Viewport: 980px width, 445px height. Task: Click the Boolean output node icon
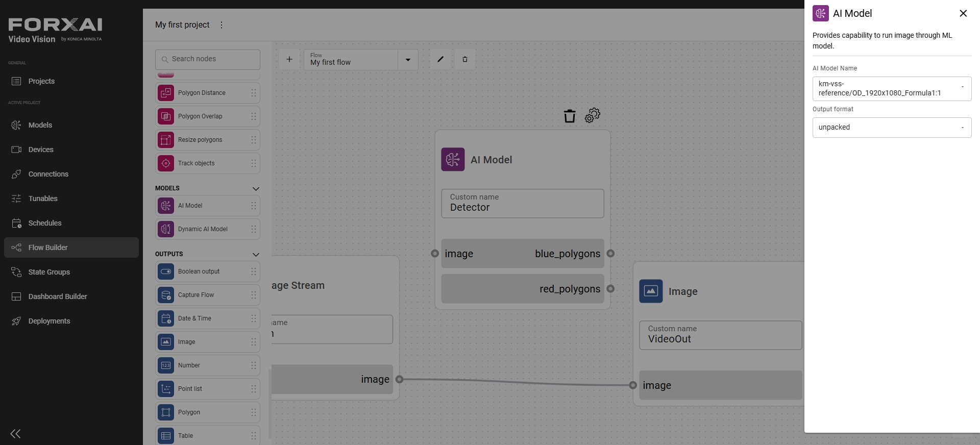166,271
